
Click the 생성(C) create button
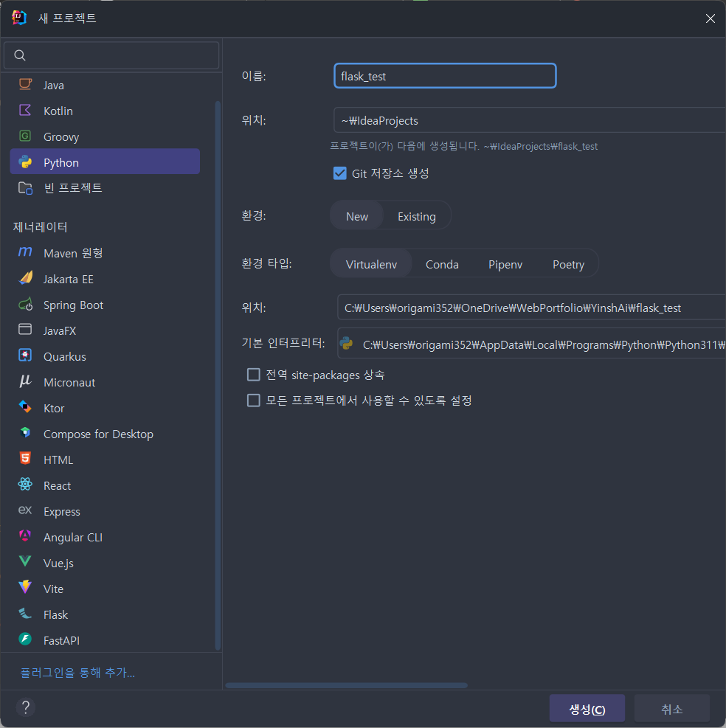pyautogui.click(x=587, y=709)
